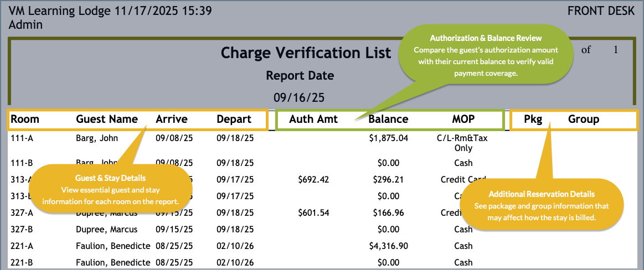Click the Charge Verification List title
The image size is (644, 270).
click(x=306, y=53)
